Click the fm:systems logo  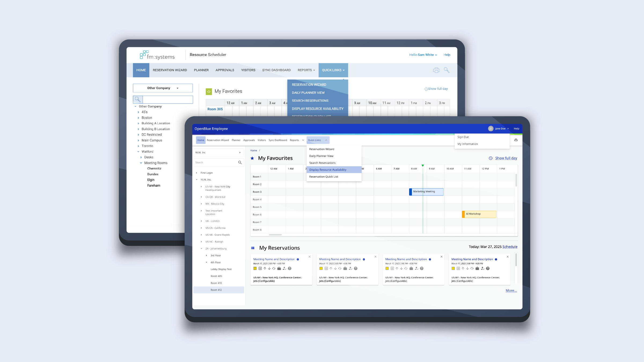click(157, 55)
